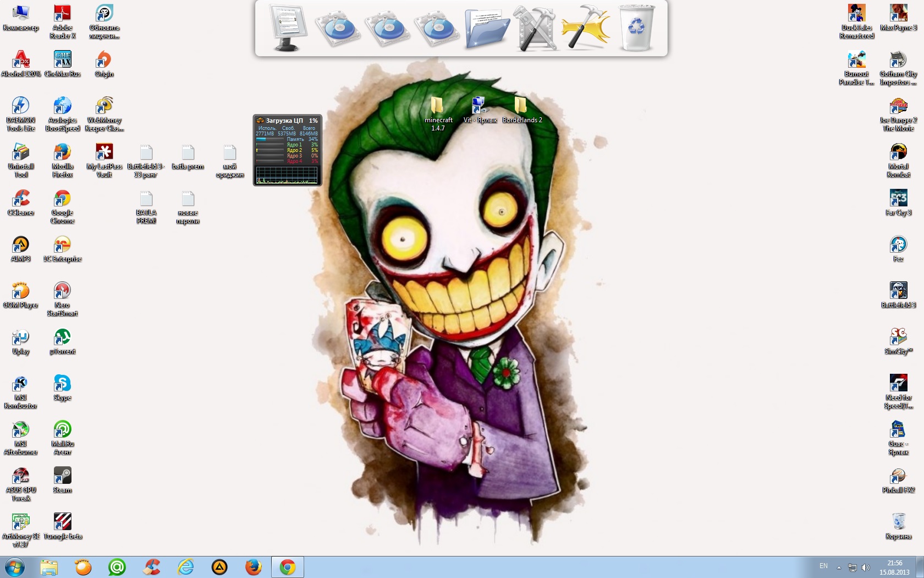
Task: Open the volume control tray icon
Action: point(866,567)
